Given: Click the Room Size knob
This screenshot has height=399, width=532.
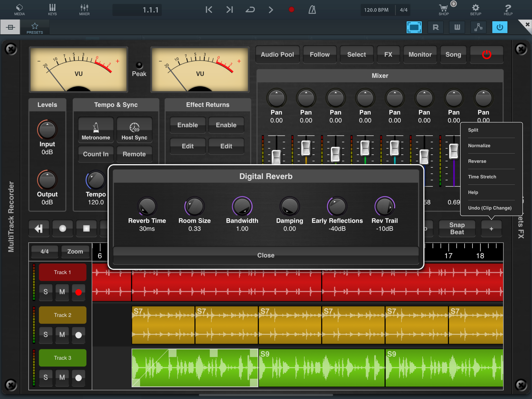Looking at the screenshot, I should [x=194, y=207].
